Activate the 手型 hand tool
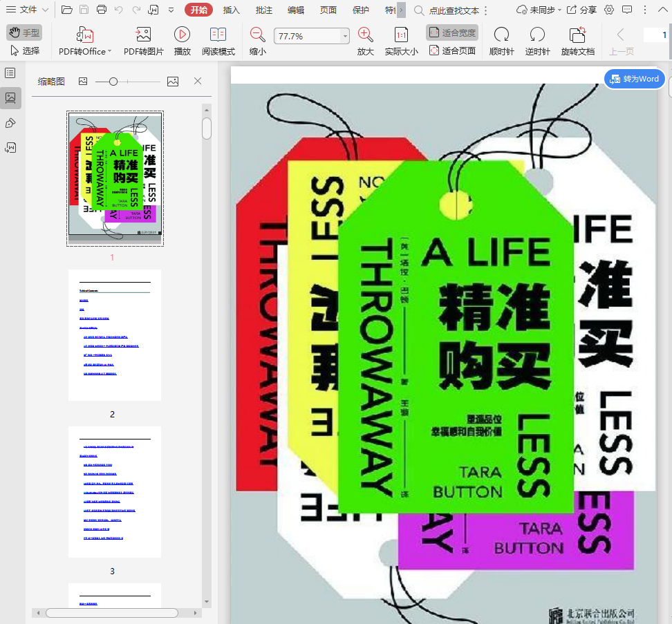The image size is (672, 624). [x=24, y=32]
